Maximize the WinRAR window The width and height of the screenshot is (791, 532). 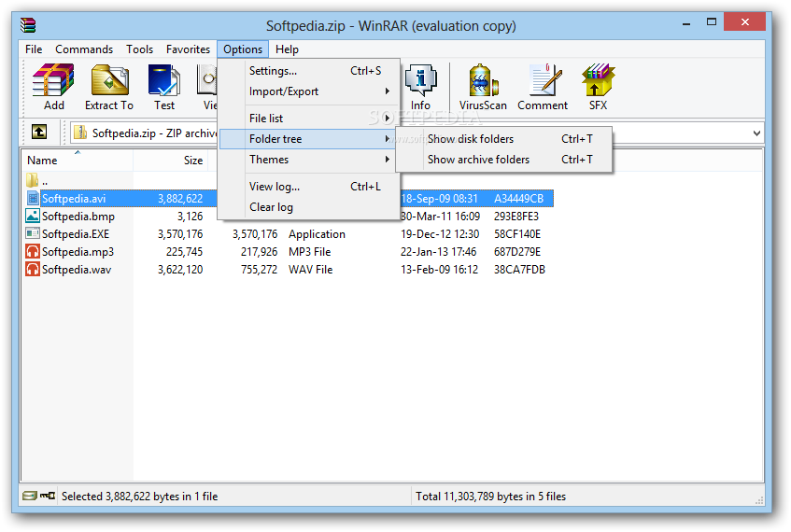click(x=712, y=21)
